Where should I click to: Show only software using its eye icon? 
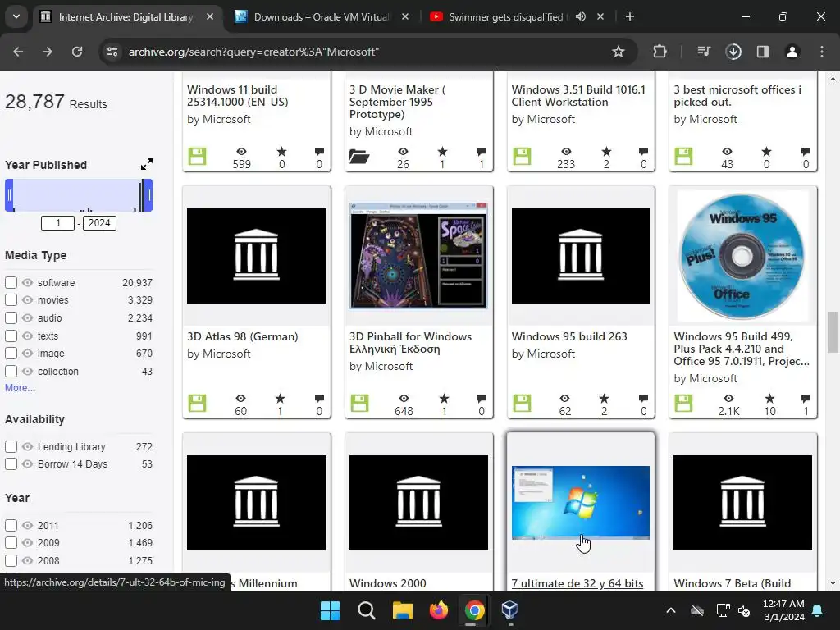point(27,282)
